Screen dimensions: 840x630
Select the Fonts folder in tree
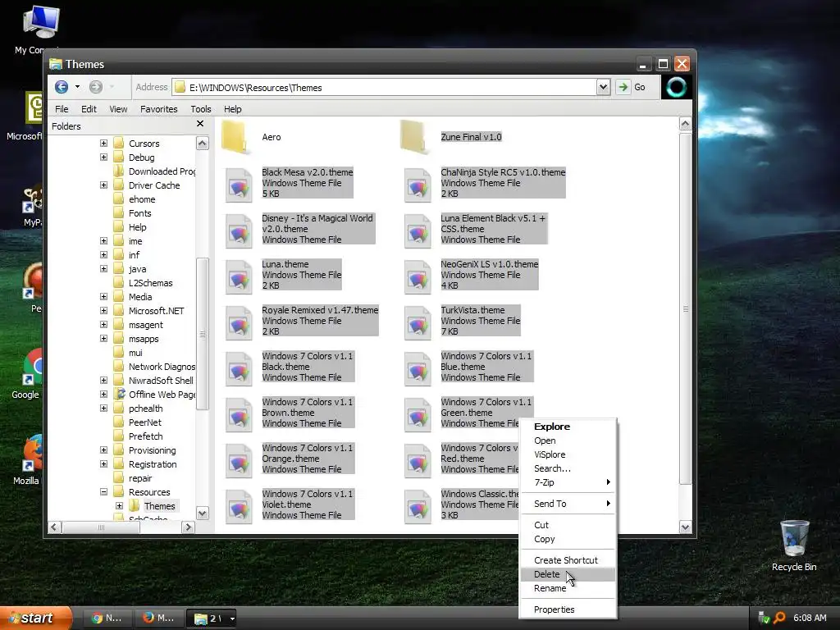139,213
